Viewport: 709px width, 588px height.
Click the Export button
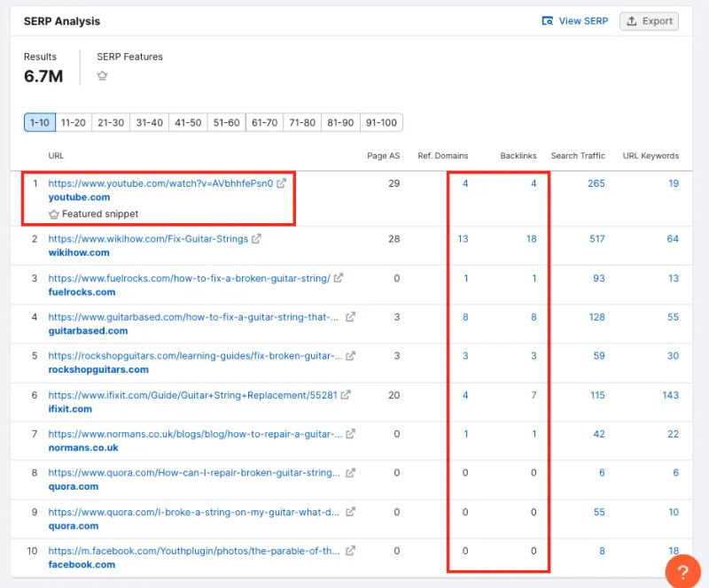coord(649,20)
